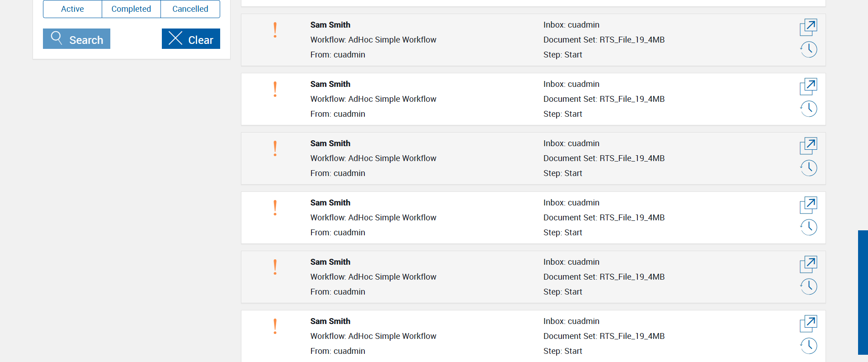Click the orange priority exclamation mark on the second row

click(x=275, y=89)
